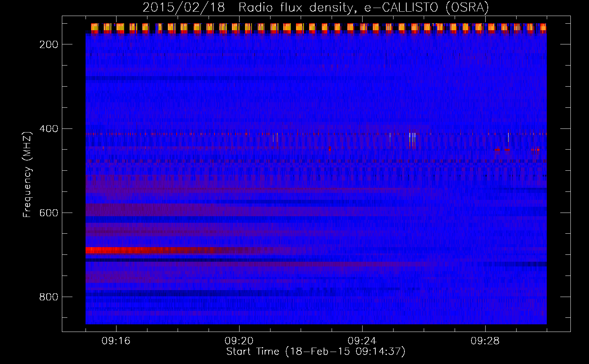Screen dimensions: 589x364
Task: Click the "Start Time (18-Feb-15 09:14:37)" label
Action: 316,352
